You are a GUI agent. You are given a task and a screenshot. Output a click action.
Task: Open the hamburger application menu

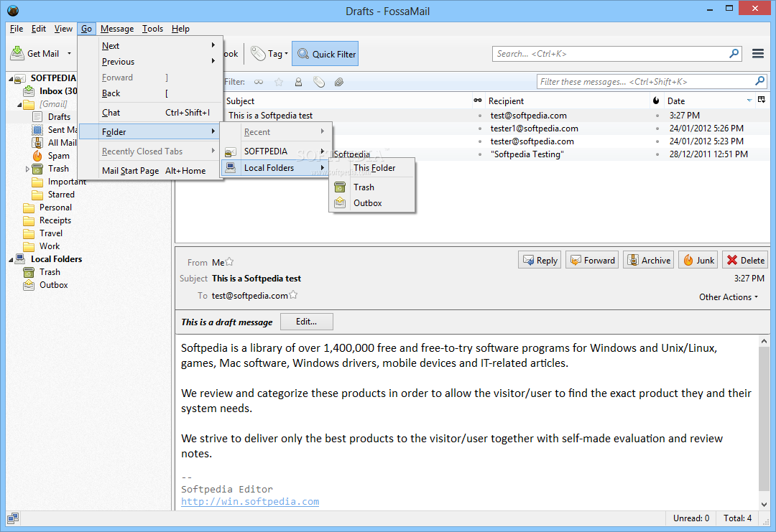pos(758,53)
